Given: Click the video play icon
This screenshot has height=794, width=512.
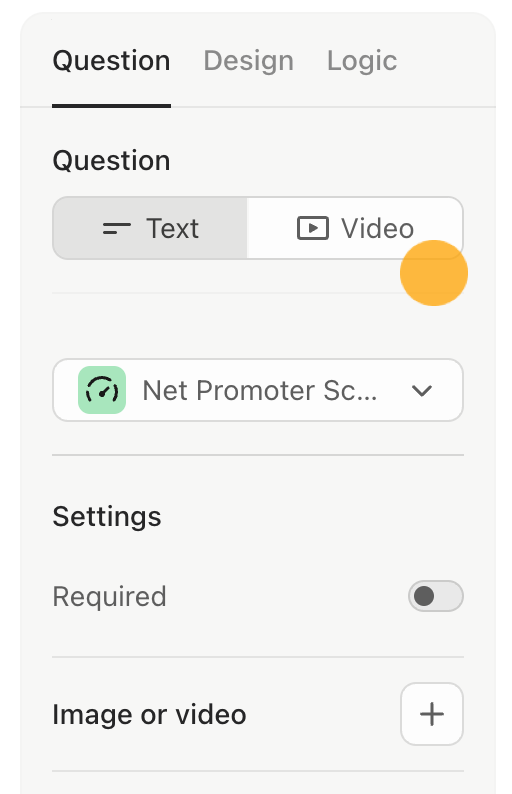Looking at the screenshot, I should click(x=313, y=228).
